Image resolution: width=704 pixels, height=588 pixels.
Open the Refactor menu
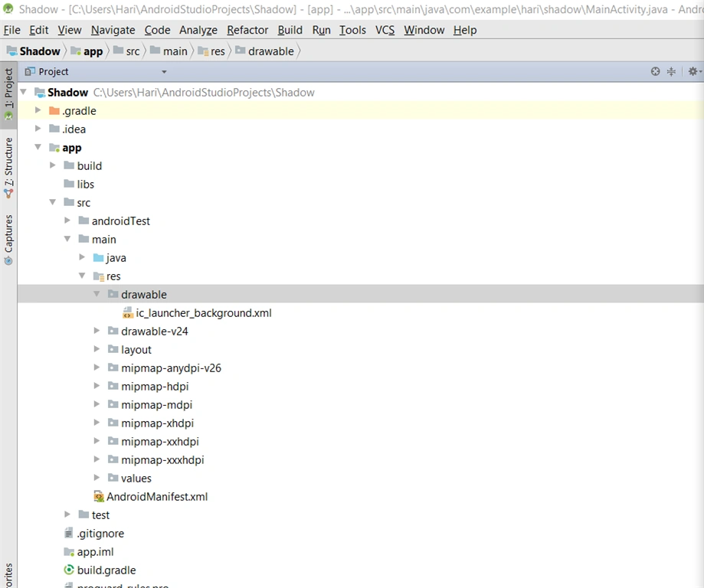point(247,30)
